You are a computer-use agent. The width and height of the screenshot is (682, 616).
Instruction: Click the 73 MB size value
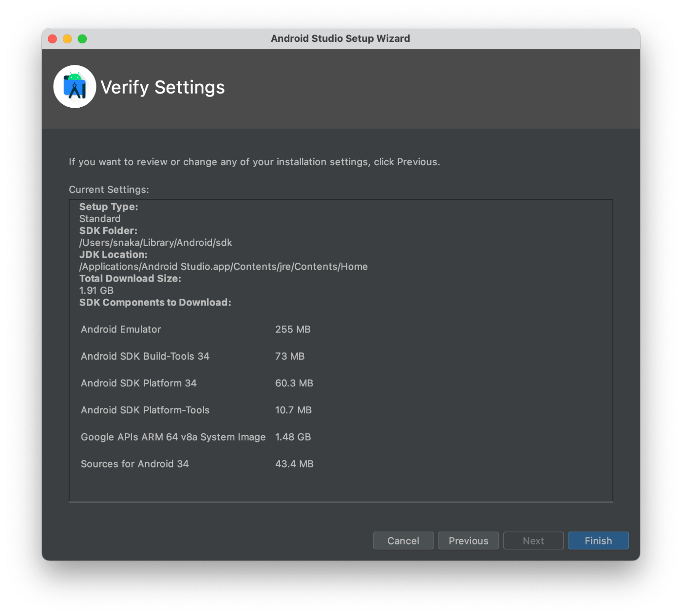pyautogui.click(x=290, y=356)
